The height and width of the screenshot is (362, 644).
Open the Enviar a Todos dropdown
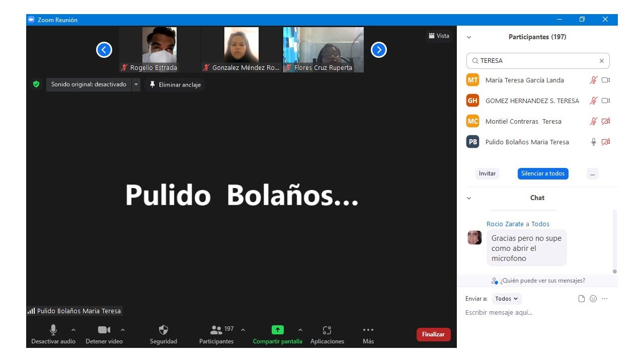click(506, 299)
